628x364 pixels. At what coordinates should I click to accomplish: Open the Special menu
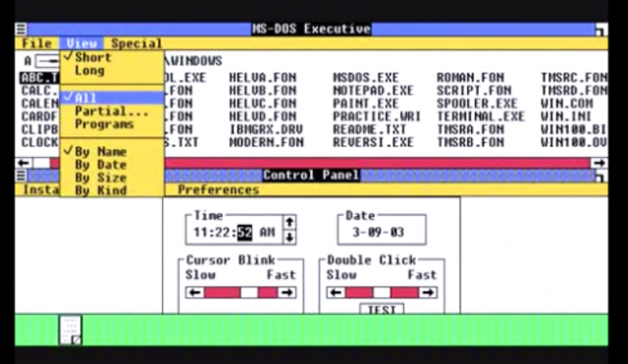coord(136,43)
